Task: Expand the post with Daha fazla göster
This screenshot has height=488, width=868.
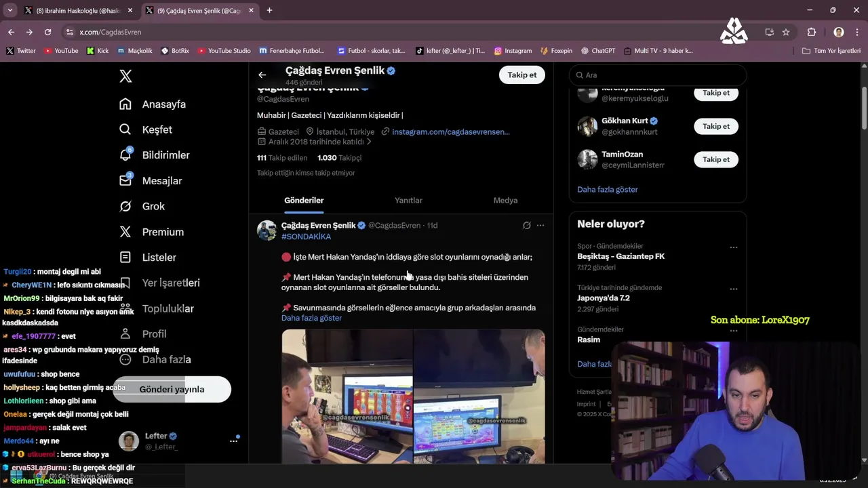Action: (311, 318)
